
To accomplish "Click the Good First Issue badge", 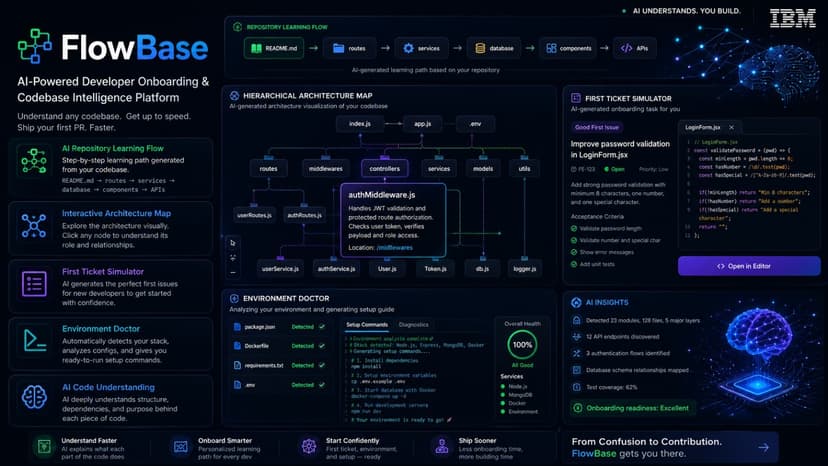I will click(597, 127).
